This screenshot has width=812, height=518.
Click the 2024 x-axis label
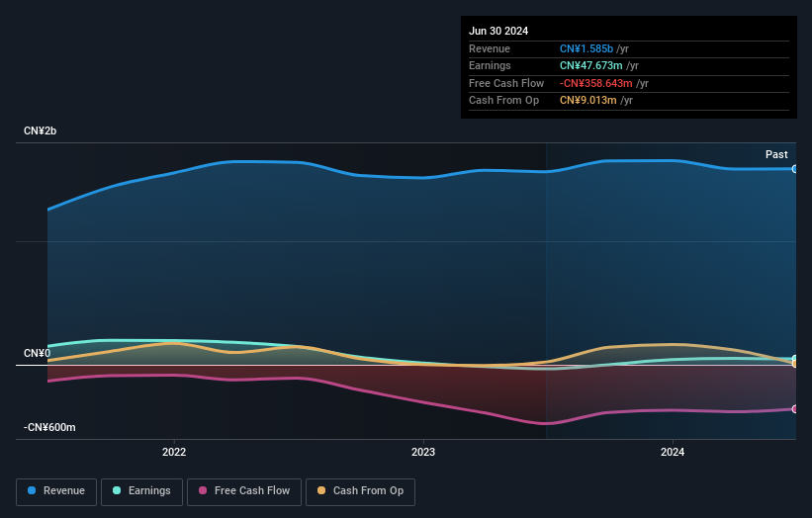pos(673,452)
